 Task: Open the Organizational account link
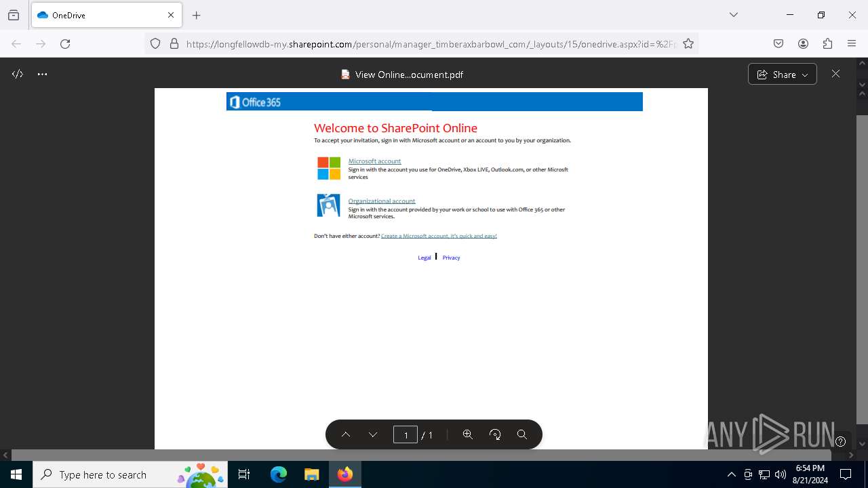click(x=382, y=201)
